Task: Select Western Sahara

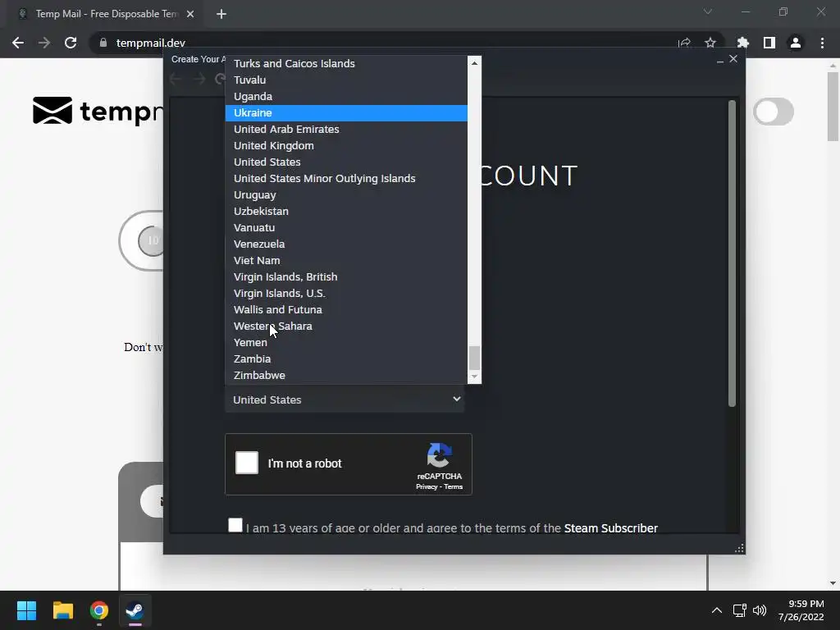Action: click(346, 326)
